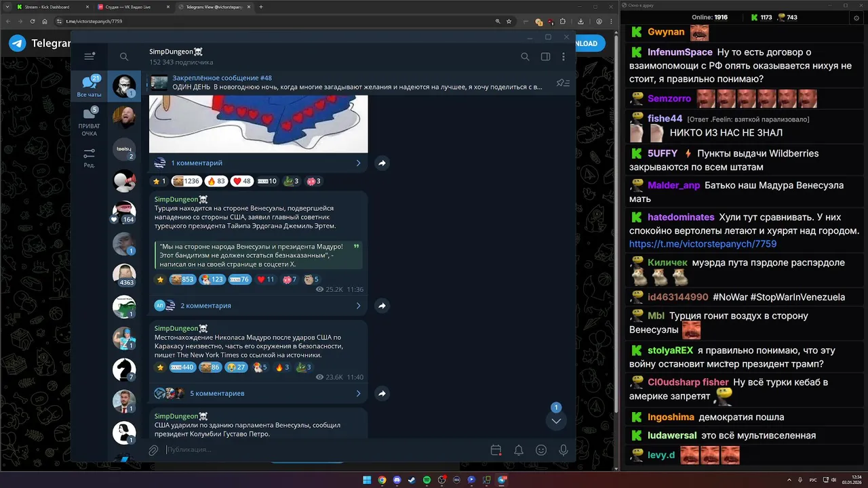Toggle the 1236 reaction on heart post

pyautogui.click(x=186, y=181)
